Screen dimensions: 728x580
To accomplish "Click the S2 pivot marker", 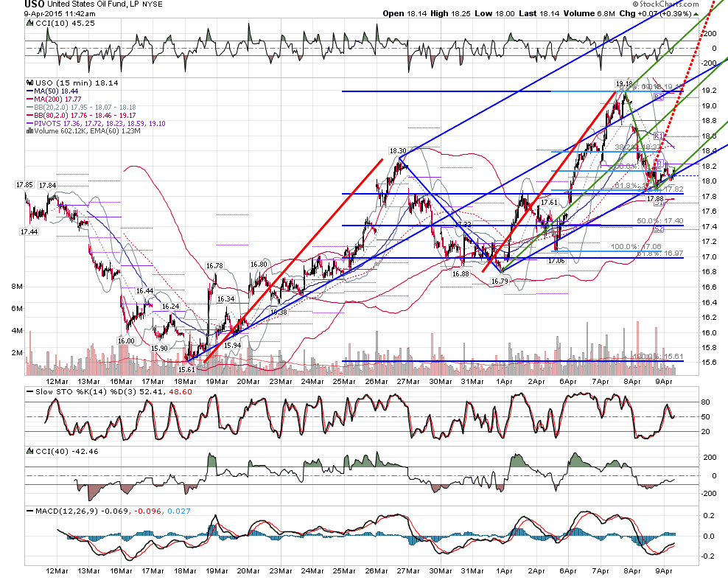I will [659, 229].
